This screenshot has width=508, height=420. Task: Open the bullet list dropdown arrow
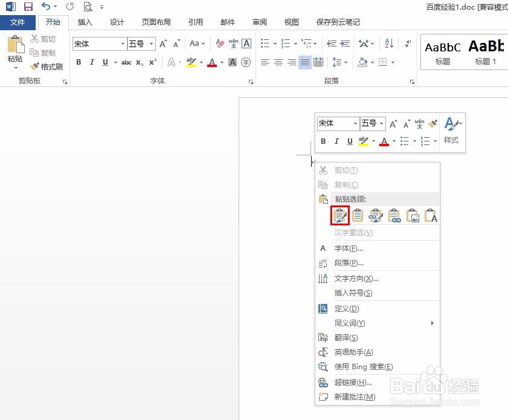tap(275, 44)
